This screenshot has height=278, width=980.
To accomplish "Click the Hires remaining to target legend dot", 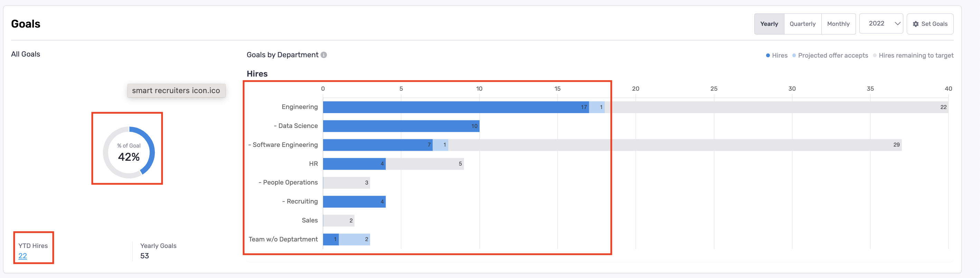I will click(x=875, y=56).
